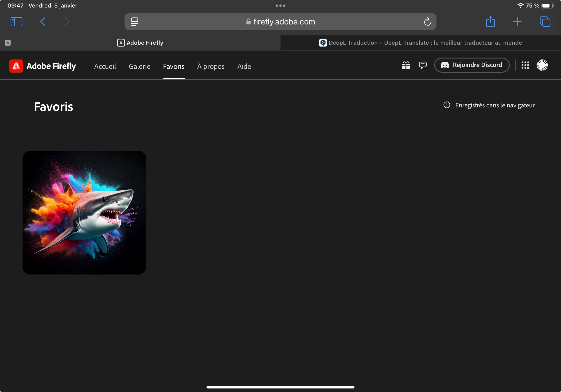Reload the page with refresh icon

point(427,22)
